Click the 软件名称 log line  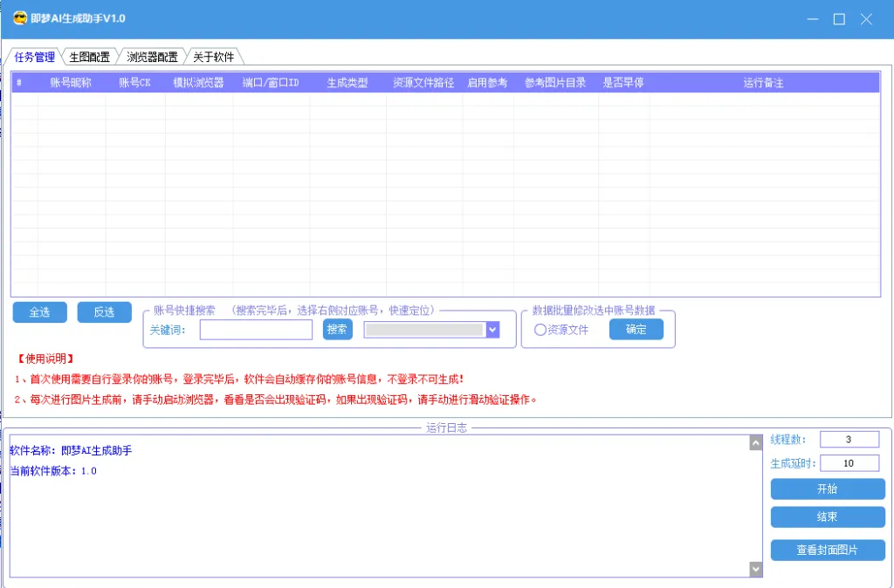click(x=71, y=451)
